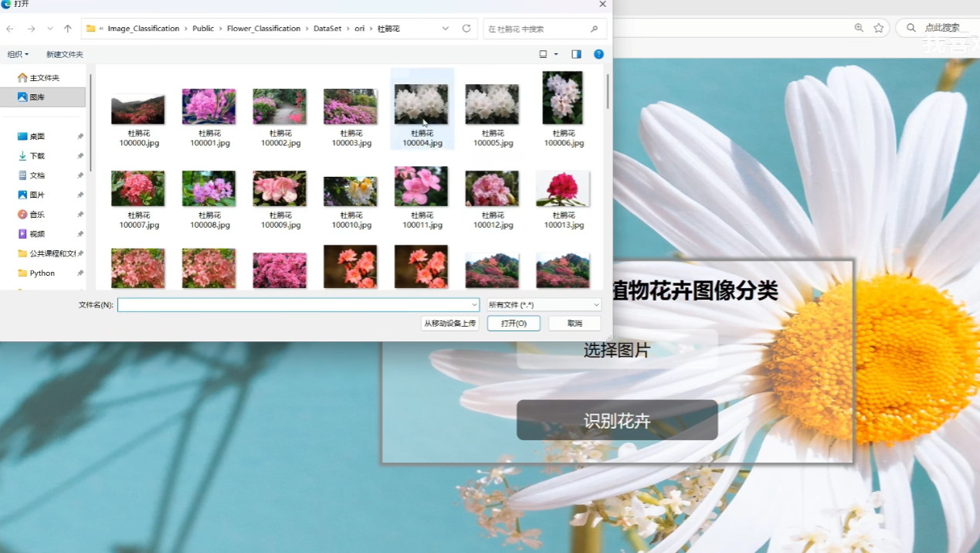
Task: Click 取消 button
Action: pos(575,323)
